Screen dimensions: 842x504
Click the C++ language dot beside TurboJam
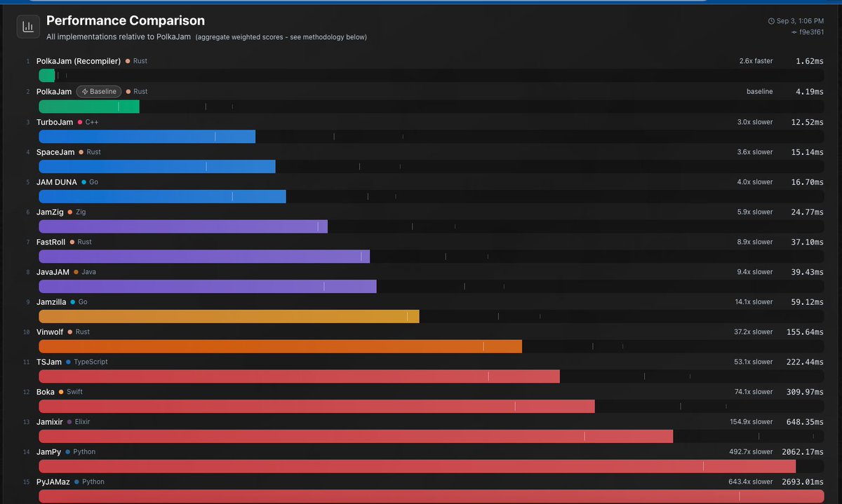79,121
